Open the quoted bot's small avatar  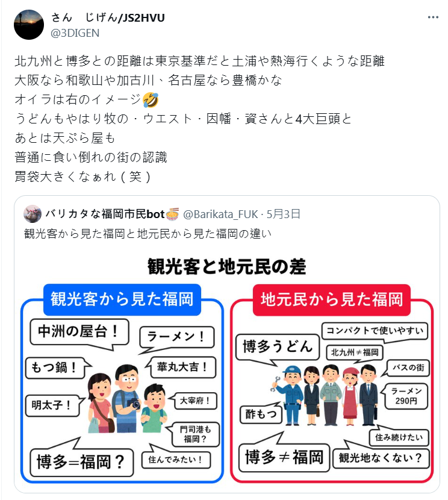(x=33, y=214)
